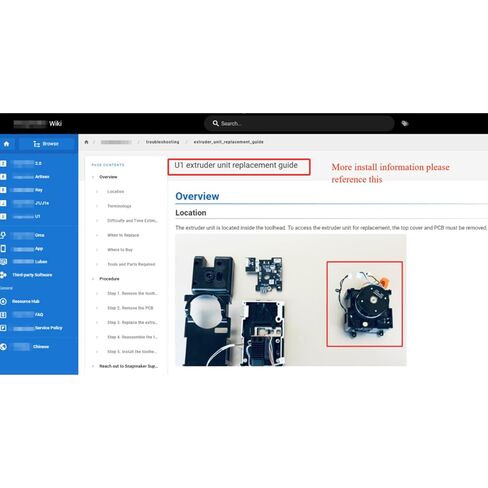Click the Wiki logo in the header
This screenshot has width=488, height=488.
[x=38, y=124]
